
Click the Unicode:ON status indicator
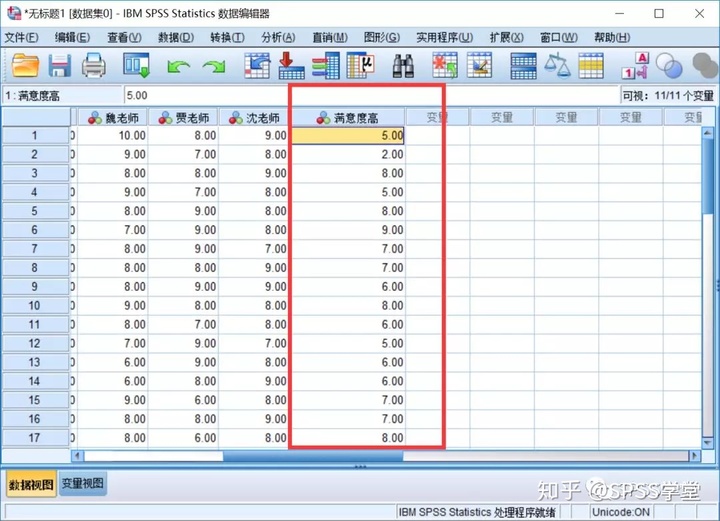621,512
